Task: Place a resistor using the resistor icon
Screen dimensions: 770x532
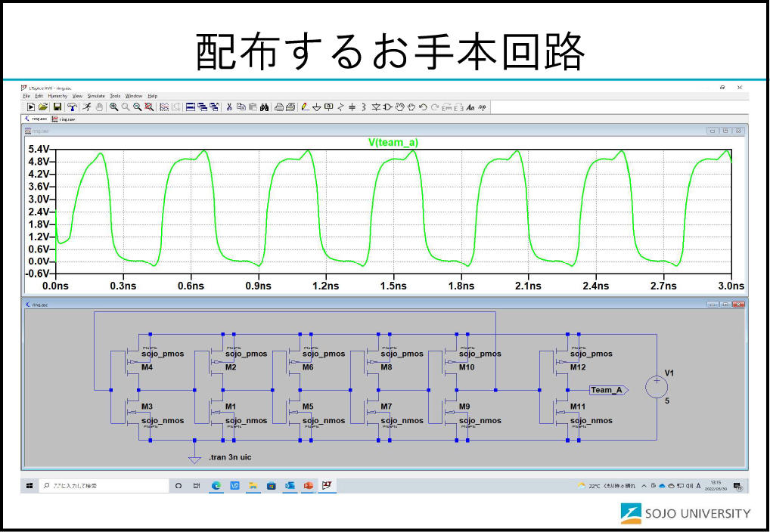Action: tap(340, 107)
